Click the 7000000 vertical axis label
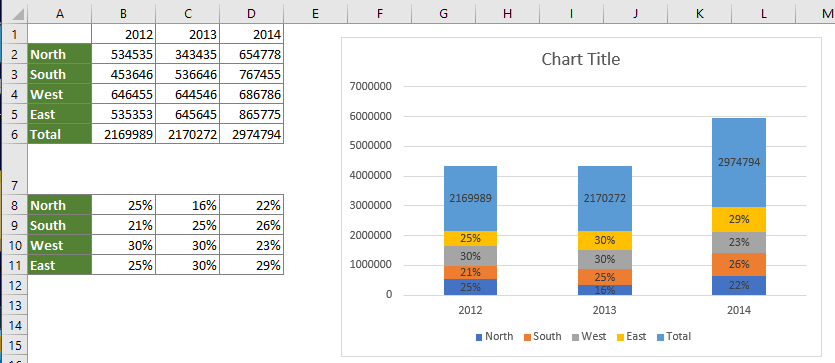The height and width of the screenshot is (363, 835). point(372,86)
